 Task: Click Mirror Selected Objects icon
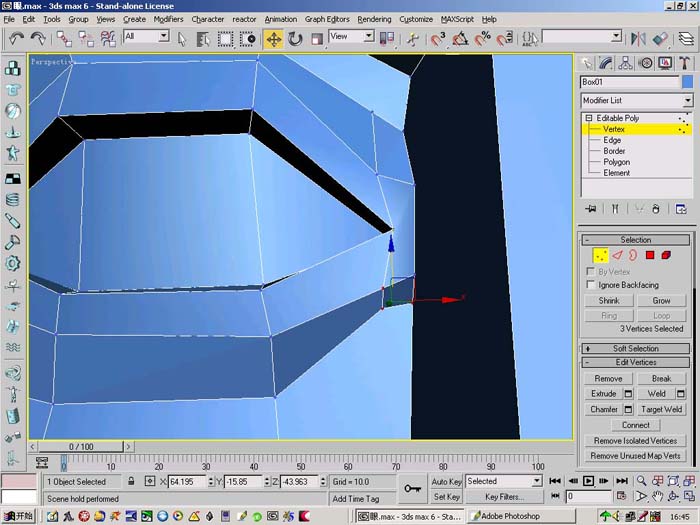638,39
